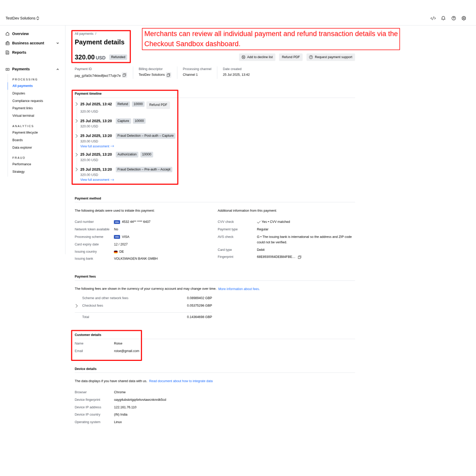Open the settings gear icon
The width and height of the screenshot is (476, 476).
tap(464, 18)
